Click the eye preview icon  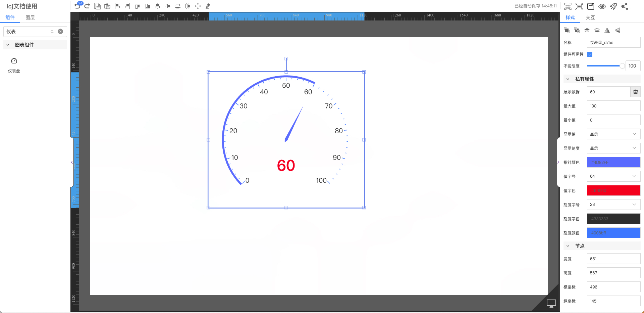[x=602, y=6]
